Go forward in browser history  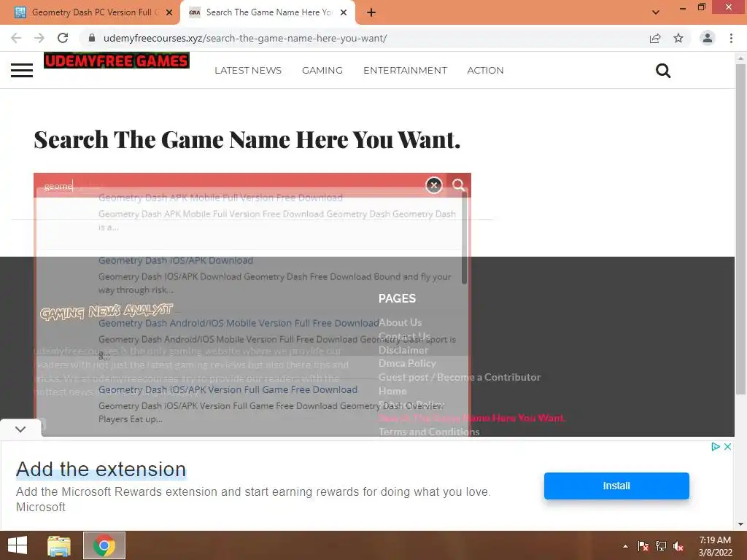point(39,38)
